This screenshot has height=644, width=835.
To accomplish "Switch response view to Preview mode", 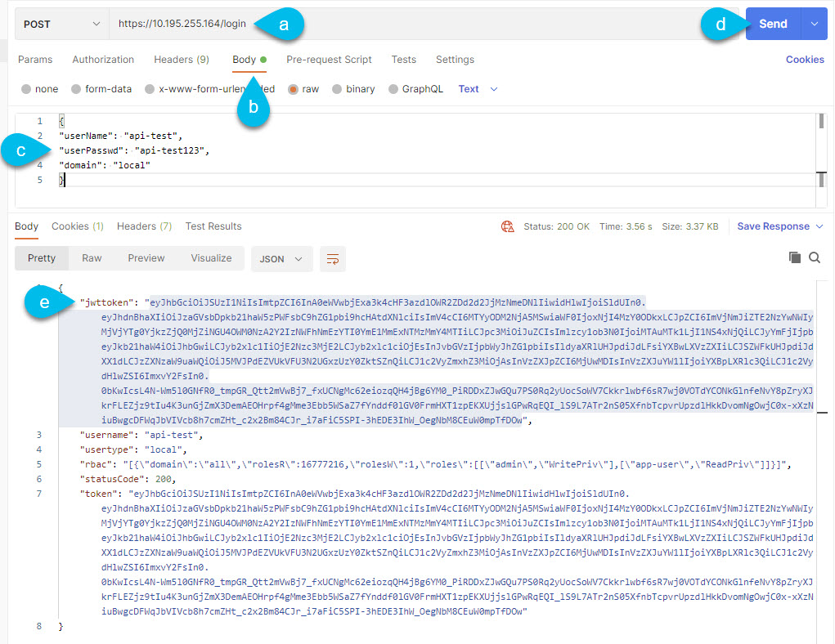I will (x=146, y=257).
